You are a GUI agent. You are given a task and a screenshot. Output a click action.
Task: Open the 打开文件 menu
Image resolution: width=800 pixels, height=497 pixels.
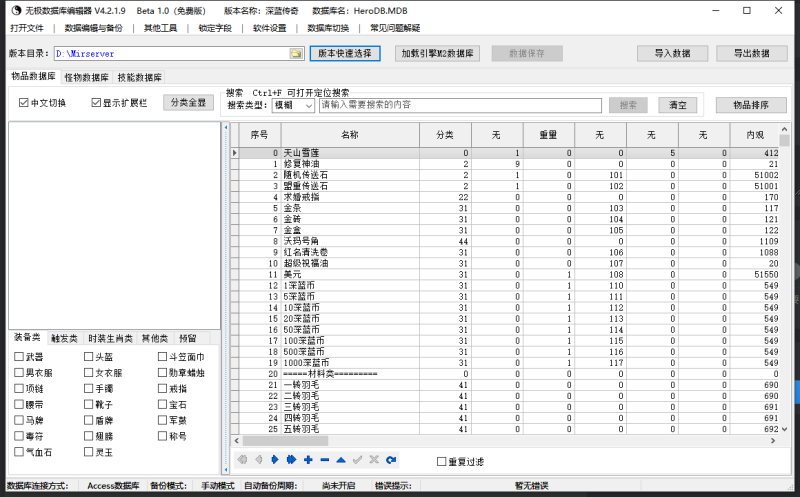(27, 28)
